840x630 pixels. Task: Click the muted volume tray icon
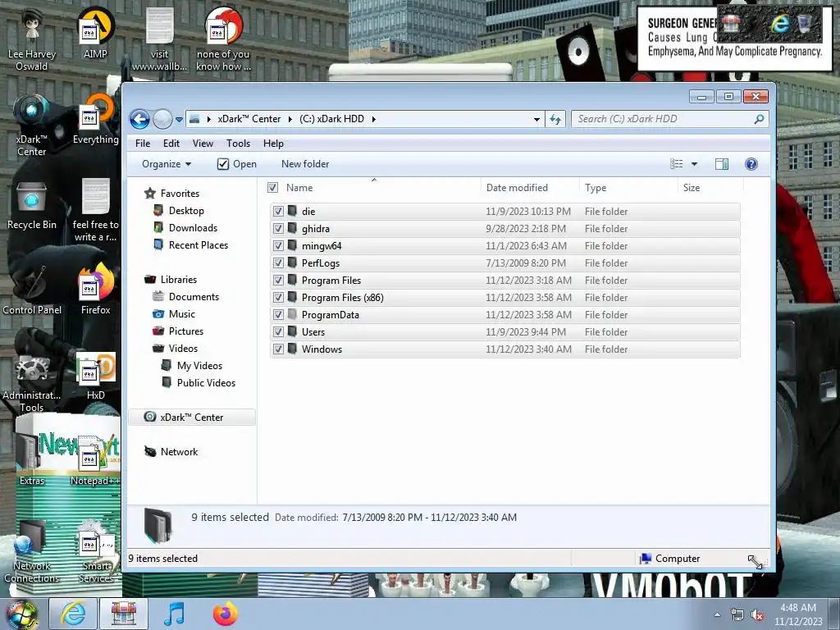click(757, 615)
